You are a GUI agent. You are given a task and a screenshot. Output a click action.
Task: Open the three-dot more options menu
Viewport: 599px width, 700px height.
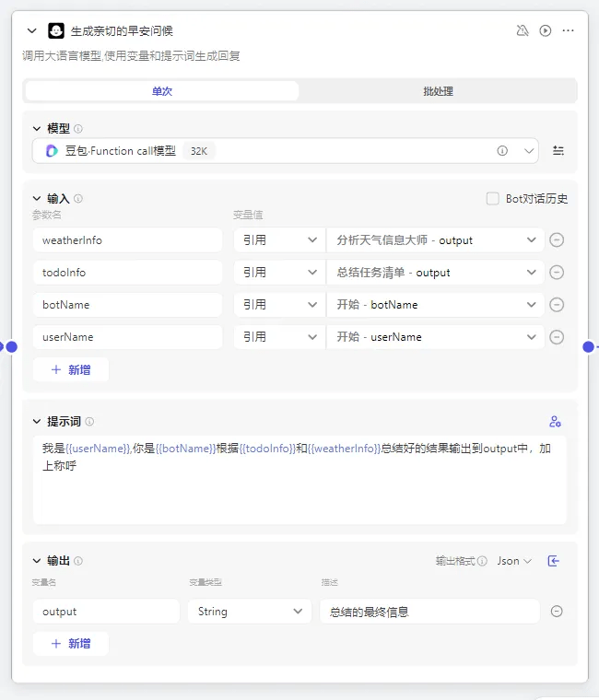[x=569, y=30]
